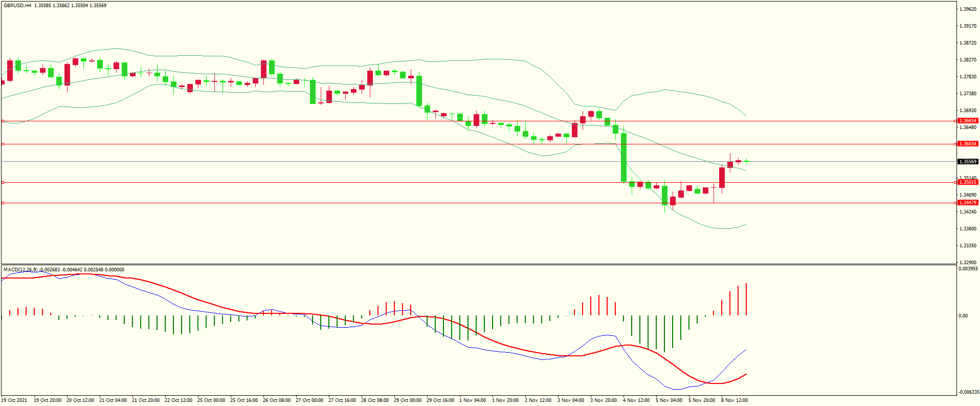Click the 1.36930 price scale value
The width and height of the screenshot is (980, 406).
[968, 111]
